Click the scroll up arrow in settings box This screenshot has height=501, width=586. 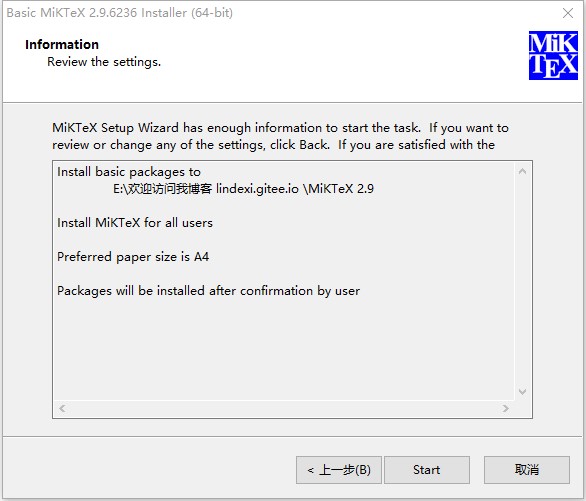tap(523, 171)
